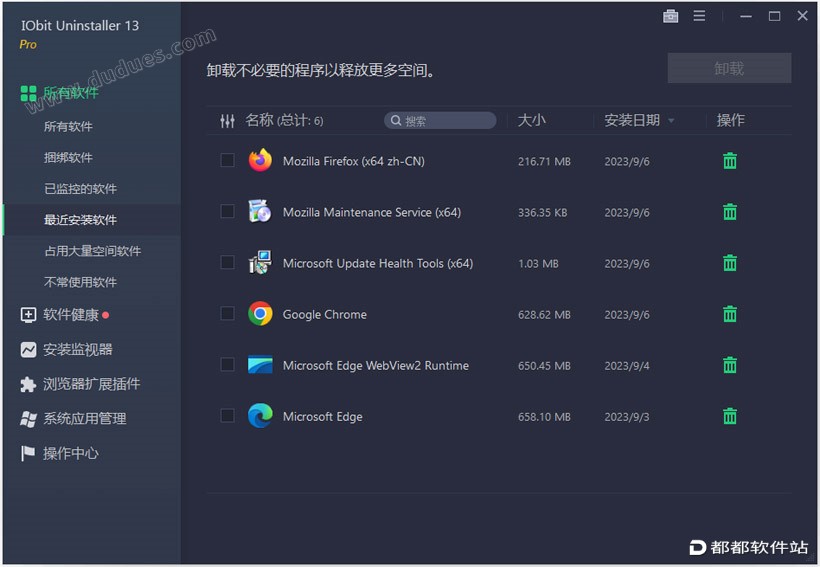This screenshot has width=820, height=567.
Task: Sort by the 大小 column header
Action: coord(531,121)
